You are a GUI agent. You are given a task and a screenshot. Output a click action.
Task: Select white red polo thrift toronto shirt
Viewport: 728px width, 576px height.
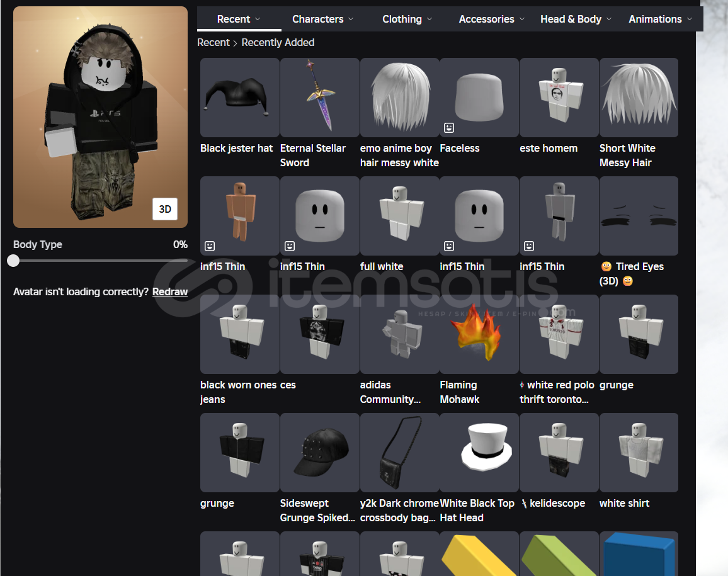559,334
